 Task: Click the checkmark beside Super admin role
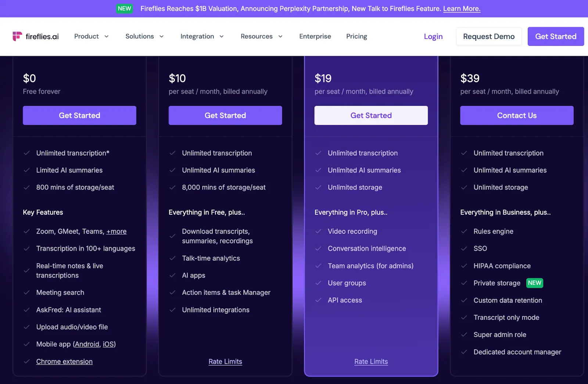coord(464,334)
